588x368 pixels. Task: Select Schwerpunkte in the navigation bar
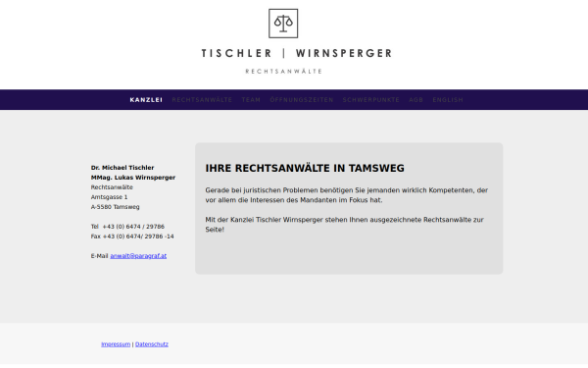(x=370, y=100)
